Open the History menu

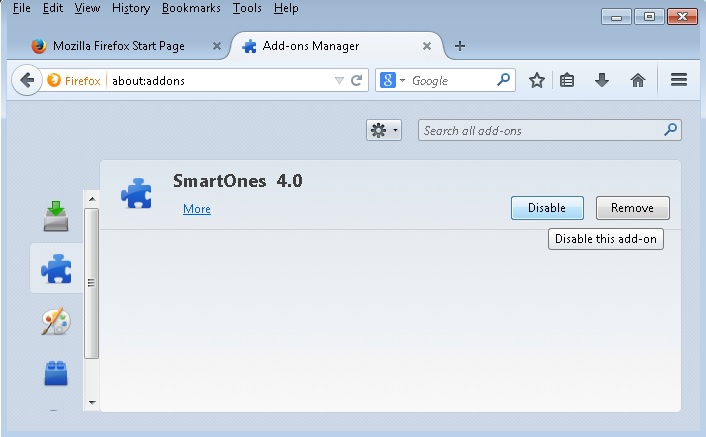click(131, 8)
